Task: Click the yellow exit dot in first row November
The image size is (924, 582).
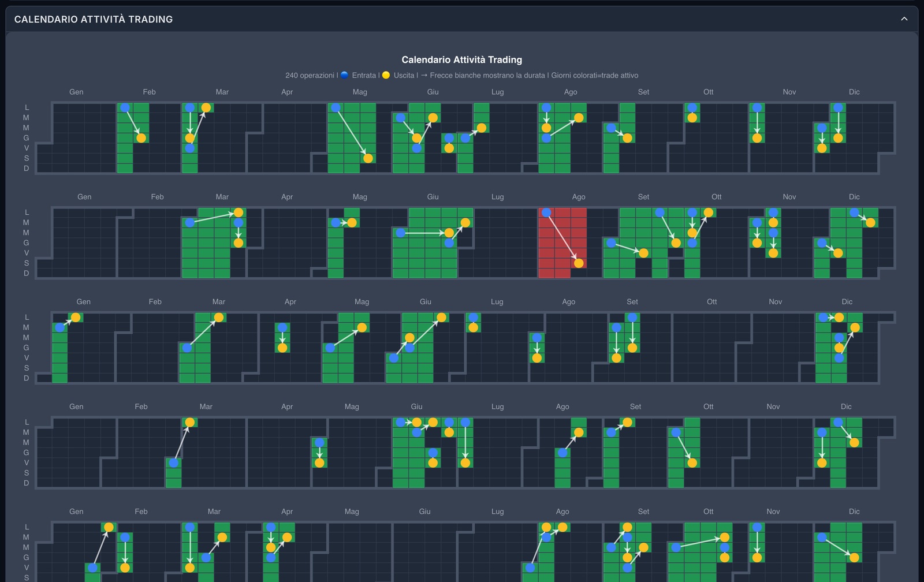Action: point(757,138)
